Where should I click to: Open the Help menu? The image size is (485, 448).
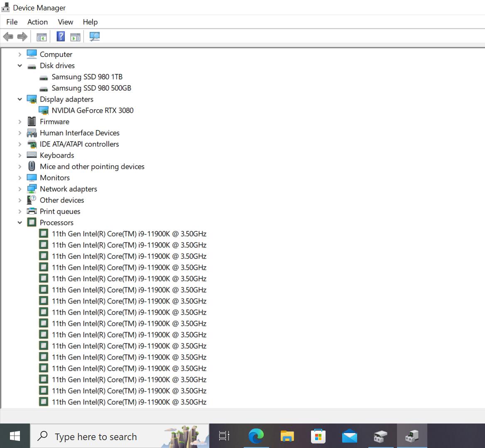pyautogui.click(x=90, y=22)
